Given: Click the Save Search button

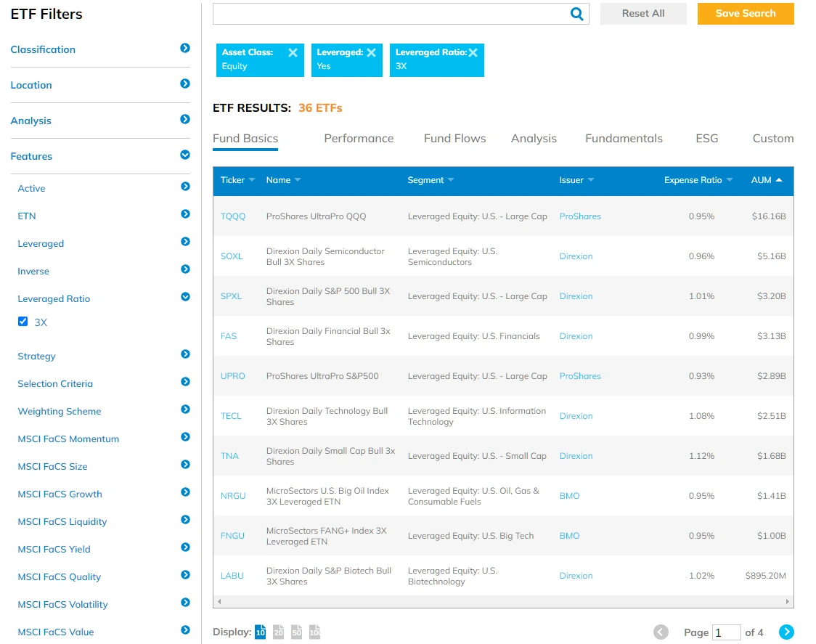Looking at the screenshot, I should (746, 14).
